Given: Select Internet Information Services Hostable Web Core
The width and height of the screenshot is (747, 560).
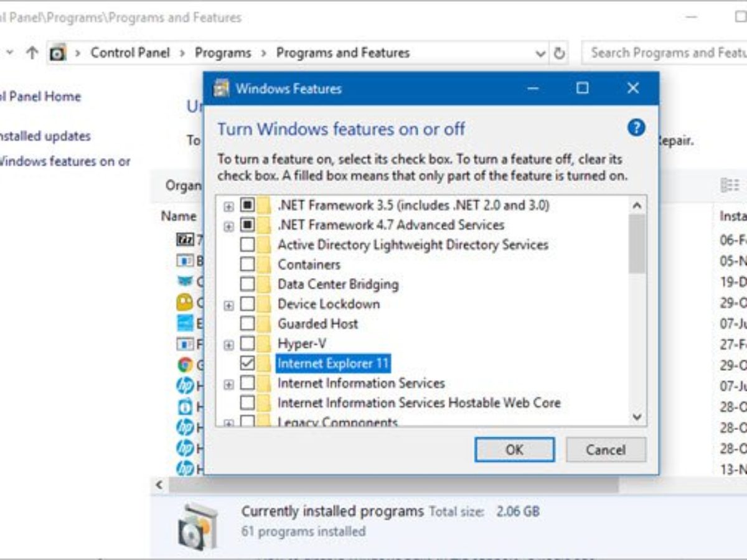Looking at the screenshot, I should pyautogui.click(x=419, y=403).
